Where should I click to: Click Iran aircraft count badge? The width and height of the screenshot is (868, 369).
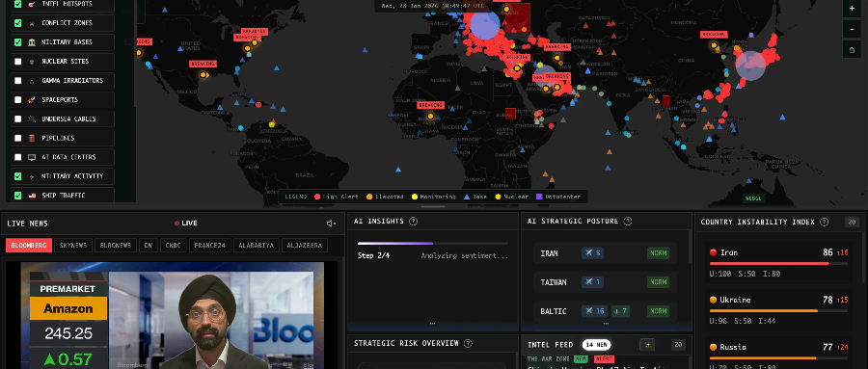tap(592, 253)
